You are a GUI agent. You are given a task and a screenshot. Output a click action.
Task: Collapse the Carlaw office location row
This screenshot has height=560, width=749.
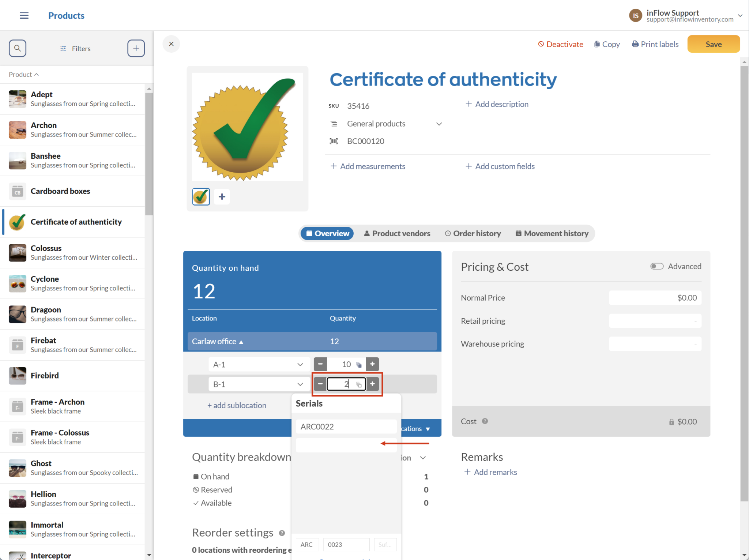(218, 341)
